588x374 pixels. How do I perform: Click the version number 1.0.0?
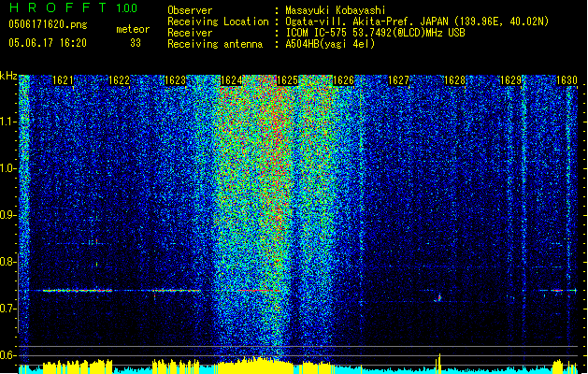click(126, 8)
